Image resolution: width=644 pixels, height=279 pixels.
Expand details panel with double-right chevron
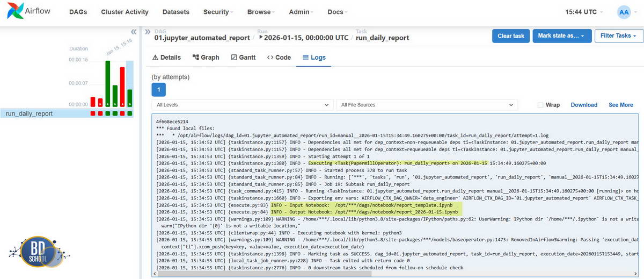pos(148,32)
